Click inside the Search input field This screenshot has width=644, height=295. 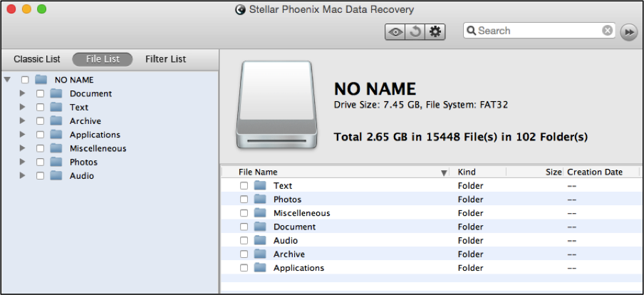(x=539, y=31)
